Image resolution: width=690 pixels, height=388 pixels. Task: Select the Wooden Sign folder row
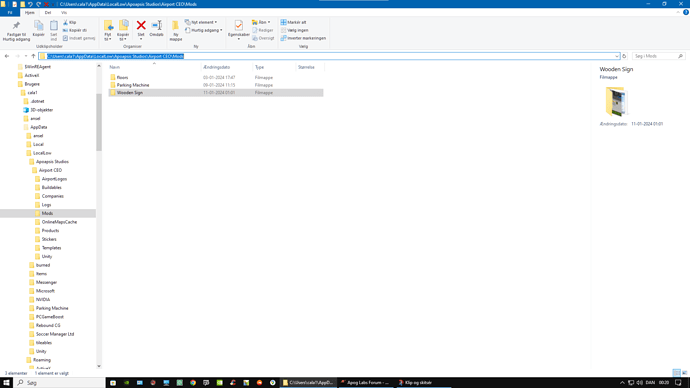coord(216,93)
